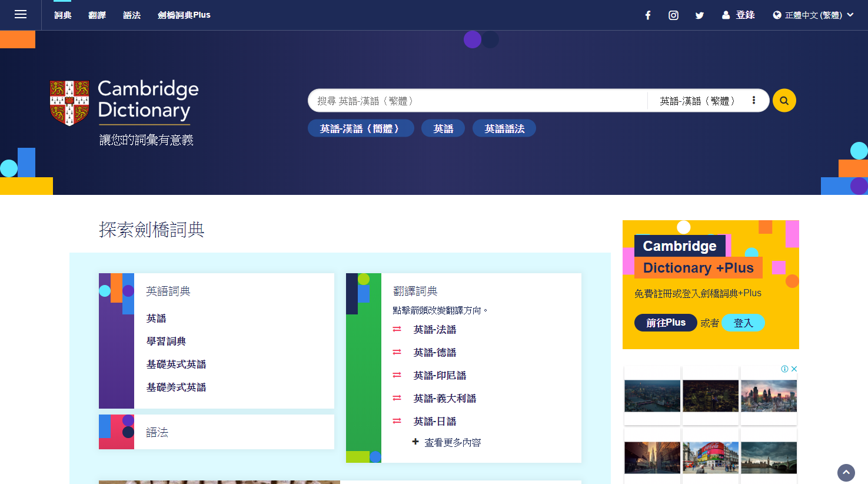868x484 pixels.
Task: Open the 英語-德語 dictionary
Action: [x=435, y=353]
